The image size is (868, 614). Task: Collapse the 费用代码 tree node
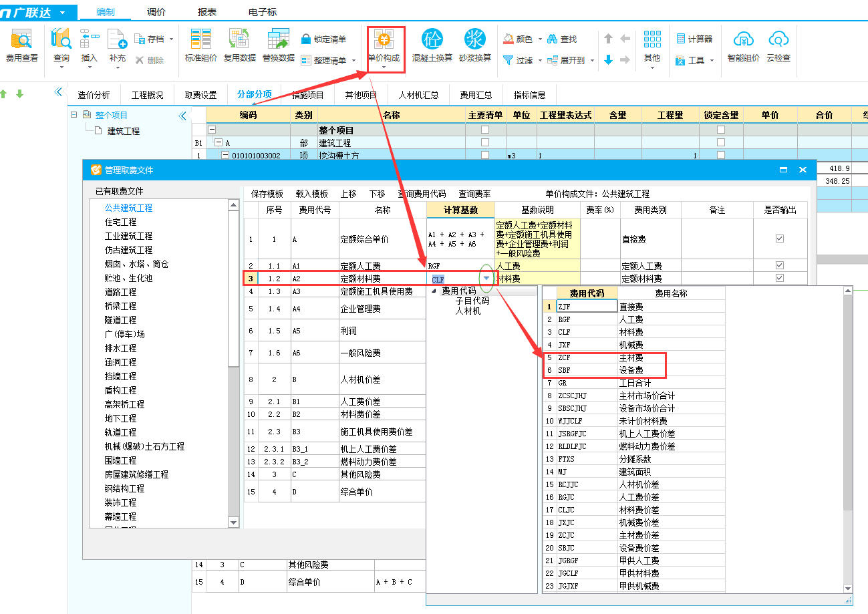pos(433,291)
